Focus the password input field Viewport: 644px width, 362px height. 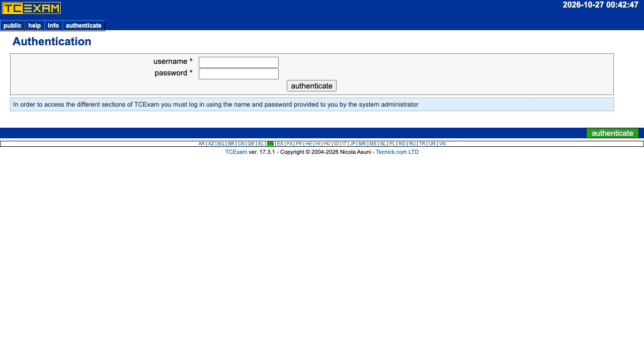[238, 74]
